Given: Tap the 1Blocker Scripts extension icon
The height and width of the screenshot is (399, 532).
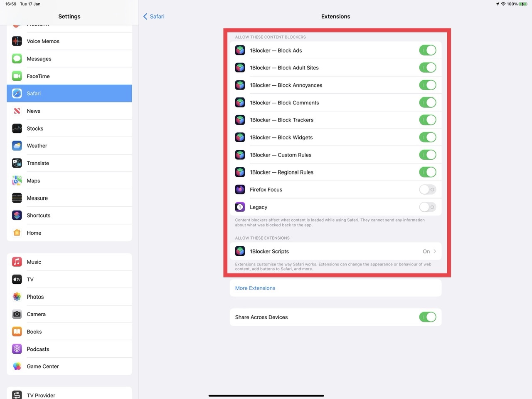Looking at the screenshot, I should coord(240,251).
